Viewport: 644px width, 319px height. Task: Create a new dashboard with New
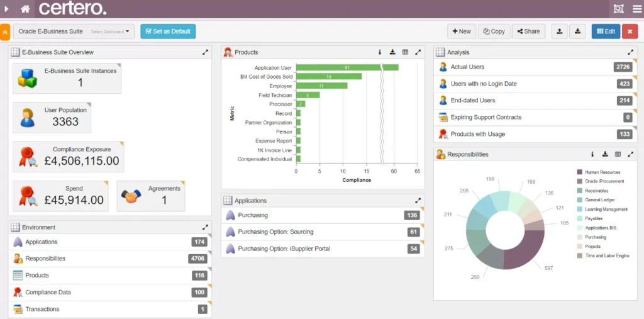coord(462,31)
